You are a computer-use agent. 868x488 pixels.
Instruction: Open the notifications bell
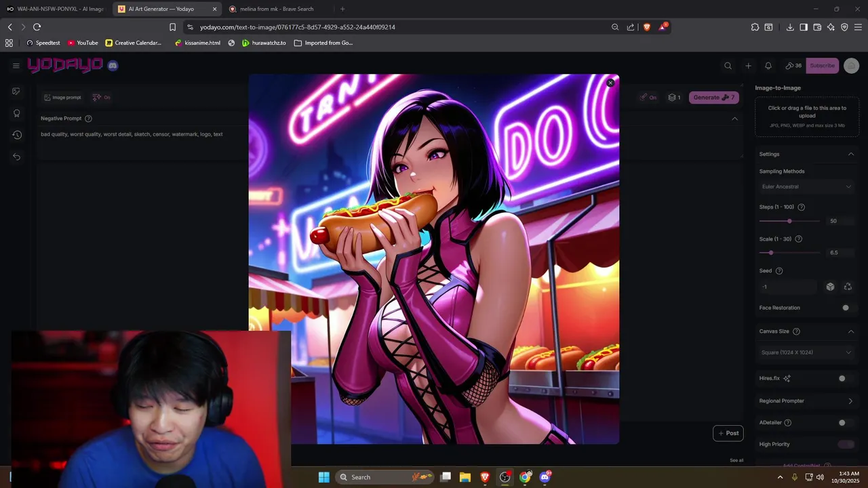[x=768, y=66]
